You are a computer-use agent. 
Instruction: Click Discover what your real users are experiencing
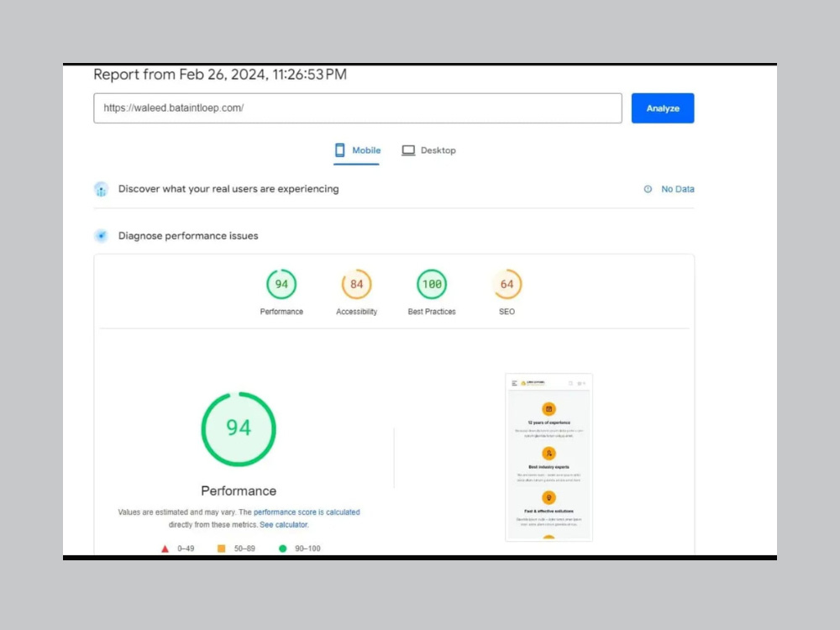pyautogui.click(x=228, y=189)
